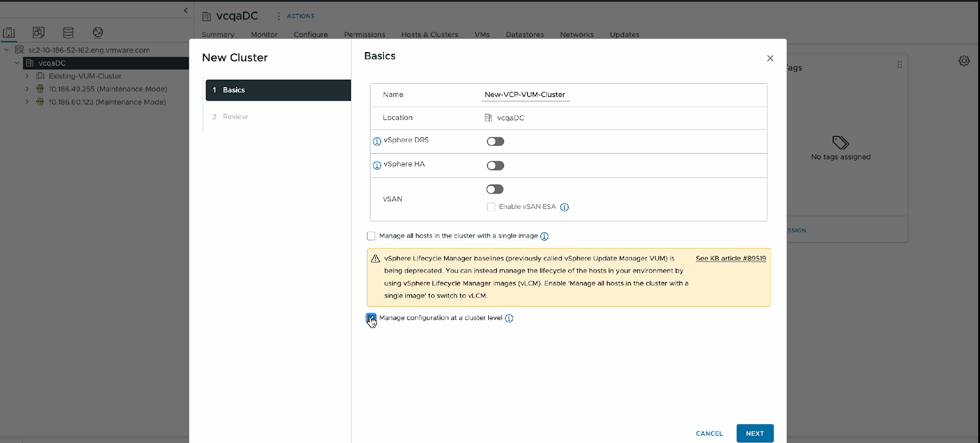The height and width of the screenshot is (443, 980).
Task: Collapse the vcqaDC datacenter tree node
Action: click(17, 62)
